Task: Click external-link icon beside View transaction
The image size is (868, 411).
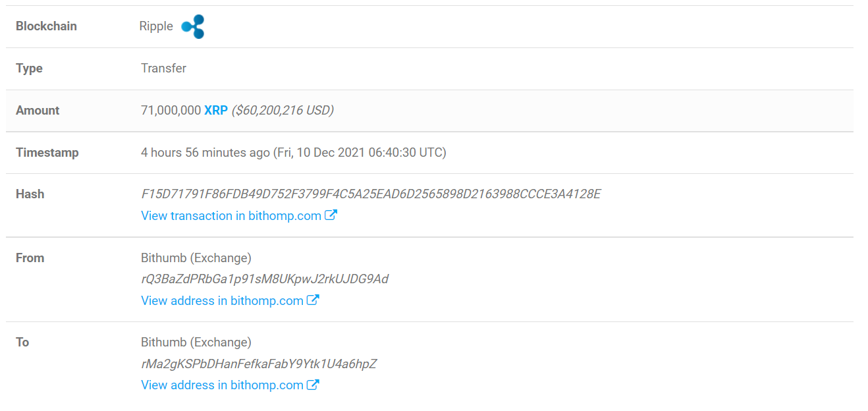Action: (331, 215)
